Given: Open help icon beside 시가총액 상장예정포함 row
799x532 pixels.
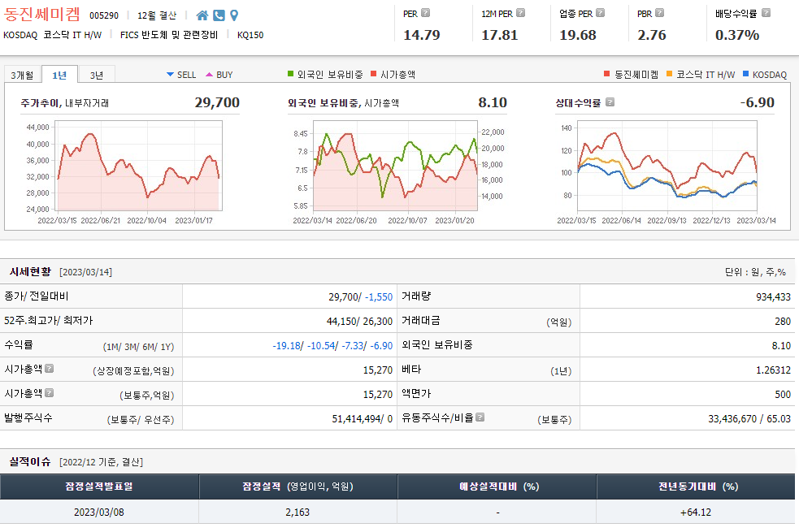Looking at the screenshot, I should [x=50, y=368].
